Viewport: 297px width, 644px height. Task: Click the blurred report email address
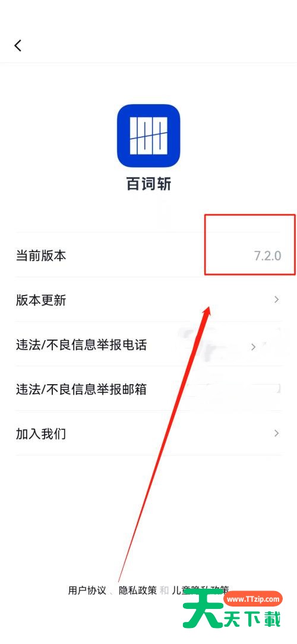(x=232, y=388)
